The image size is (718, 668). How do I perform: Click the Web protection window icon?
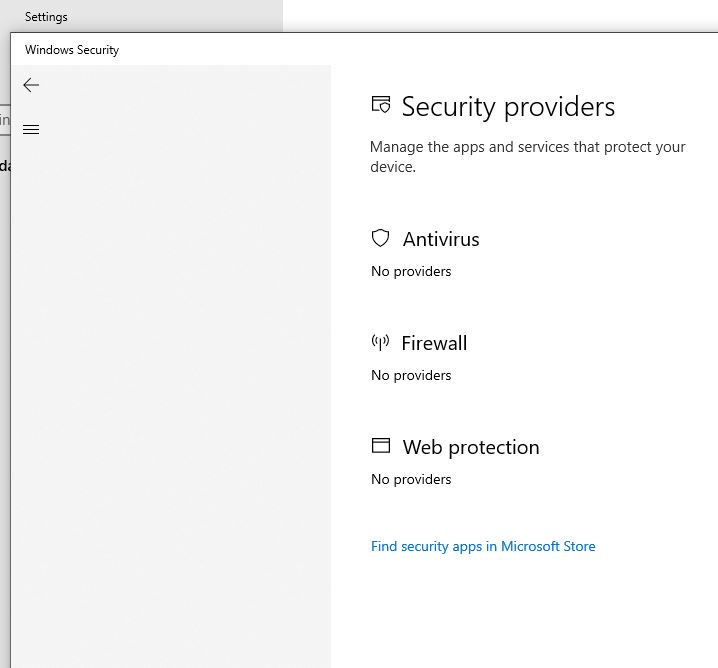click(381, 445)
